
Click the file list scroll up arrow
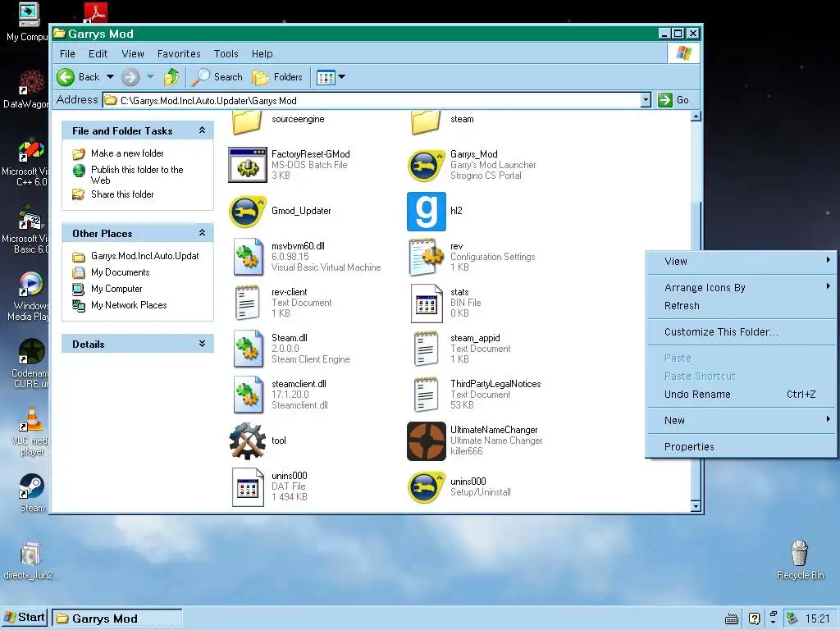pos(696,116)
